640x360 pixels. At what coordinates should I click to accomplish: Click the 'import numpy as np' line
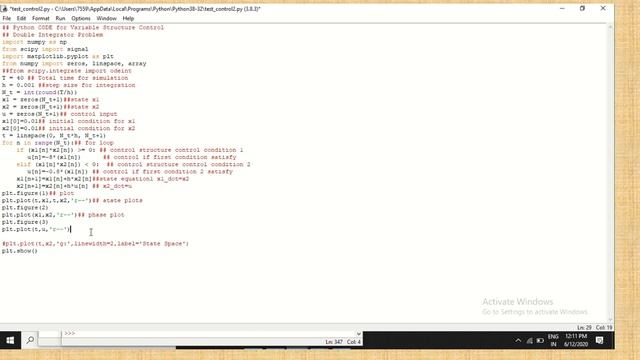34,42
